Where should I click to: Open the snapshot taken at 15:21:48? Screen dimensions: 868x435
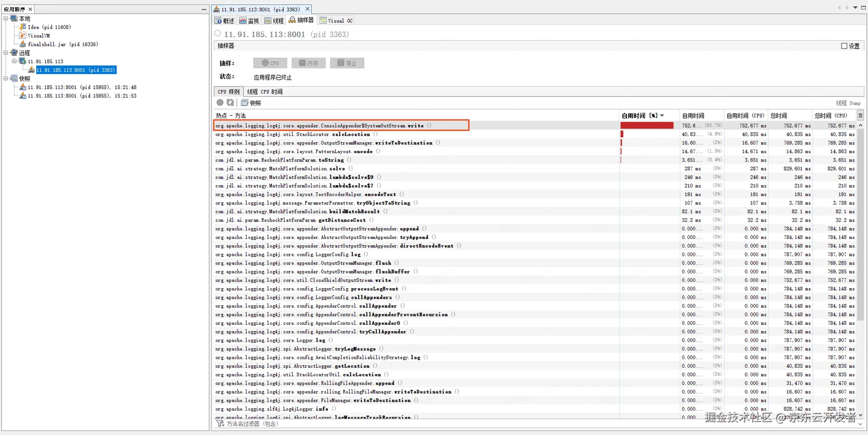(x=82, y=88)
